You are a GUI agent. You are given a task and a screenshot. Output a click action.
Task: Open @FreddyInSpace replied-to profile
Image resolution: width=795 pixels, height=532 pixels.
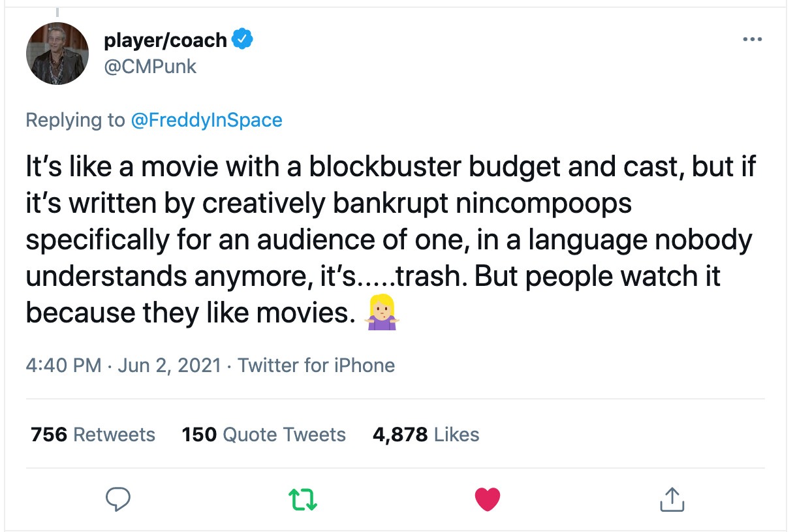(206, 120)
